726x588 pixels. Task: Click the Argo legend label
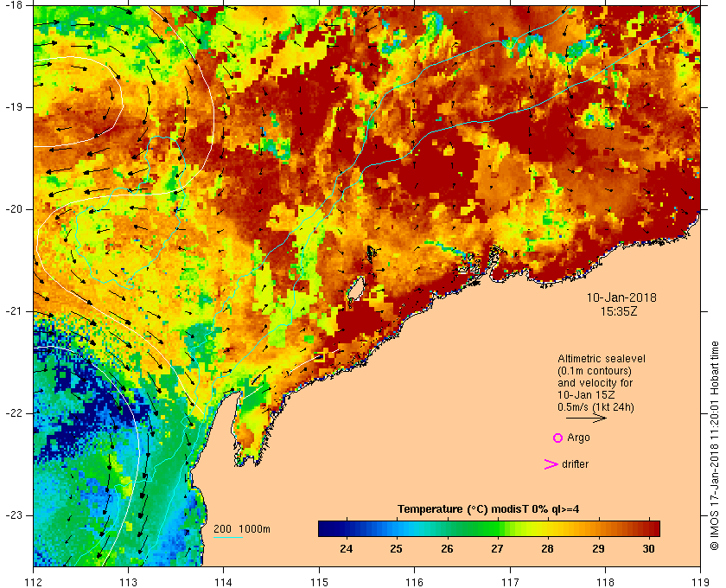578,438
